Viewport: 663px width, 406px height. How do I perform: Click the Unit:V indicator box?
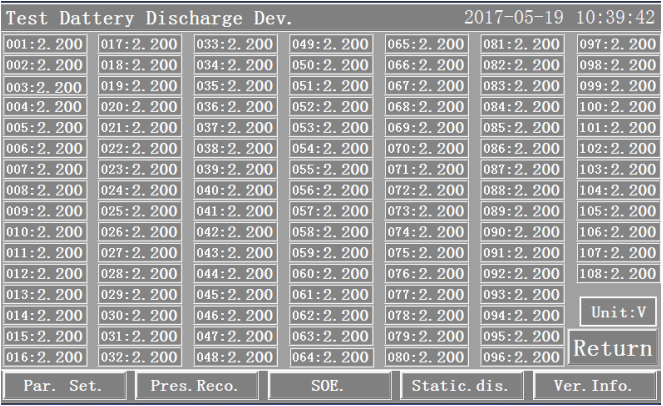[x=618, y=311]
